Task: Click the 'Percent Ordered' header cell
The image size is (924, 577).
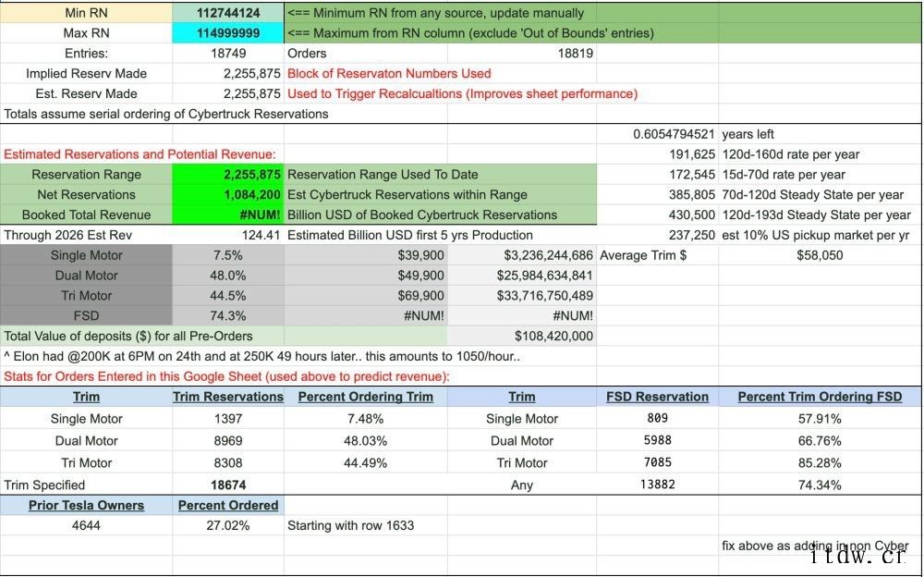Action: (228, 506)
